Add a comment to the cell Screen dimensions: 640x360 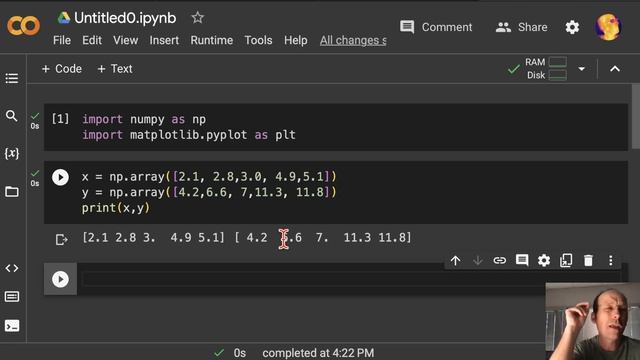(x=522, y=260)
